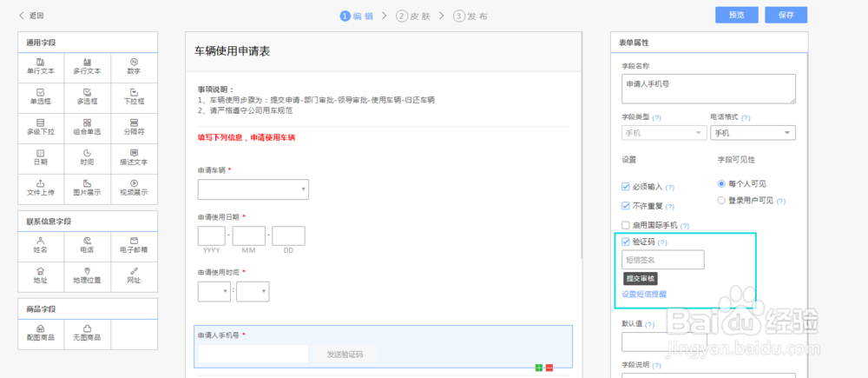Click the MM month input box
The image size is (868, 378).
(249, 236)
